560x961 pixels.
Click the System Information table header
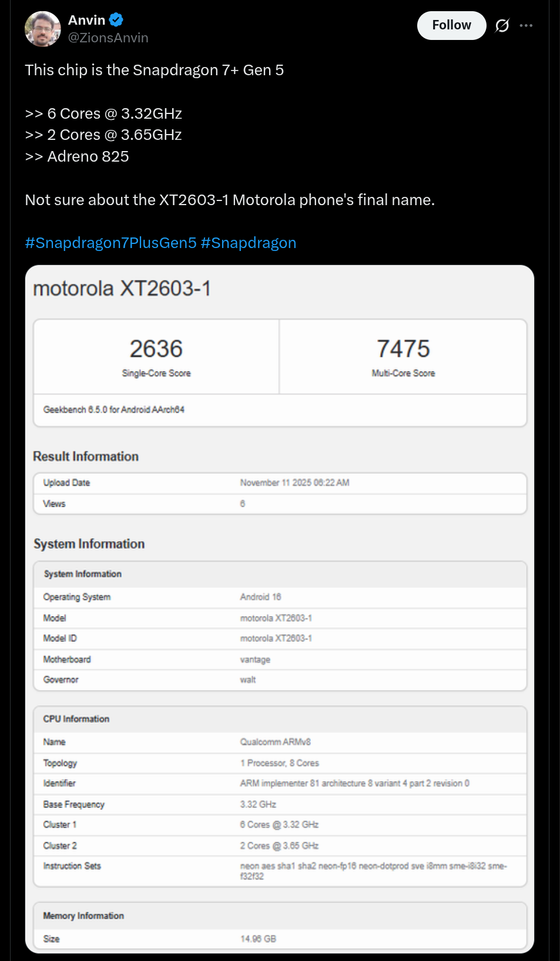82,574
